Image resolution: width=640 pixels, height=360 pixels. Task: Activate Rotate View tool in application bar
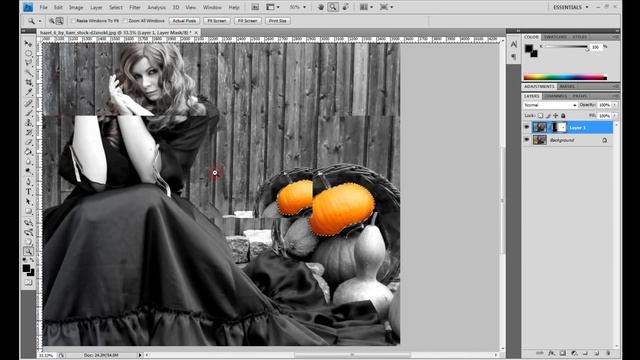point(346,7)
